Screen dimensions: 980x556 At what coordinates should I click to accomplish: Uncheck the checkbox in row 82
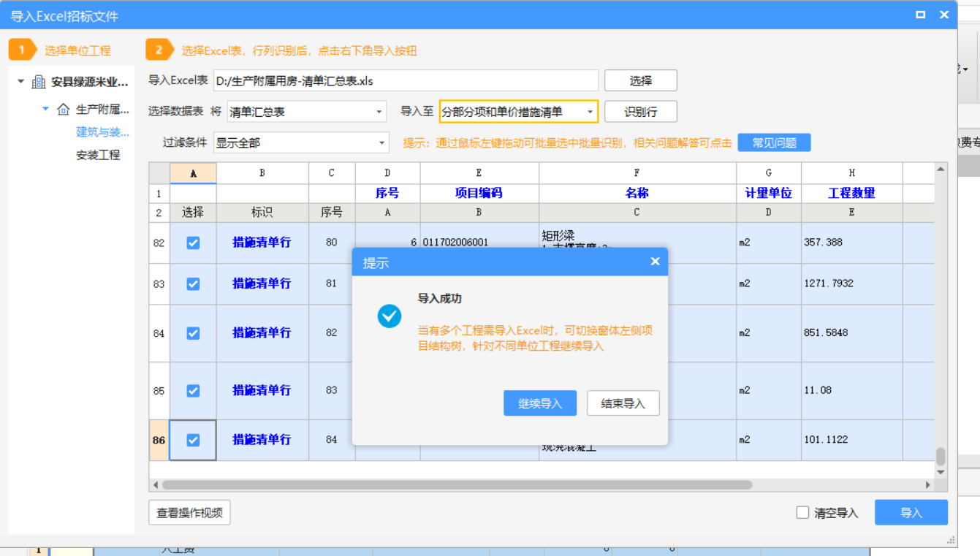point(193,243)
